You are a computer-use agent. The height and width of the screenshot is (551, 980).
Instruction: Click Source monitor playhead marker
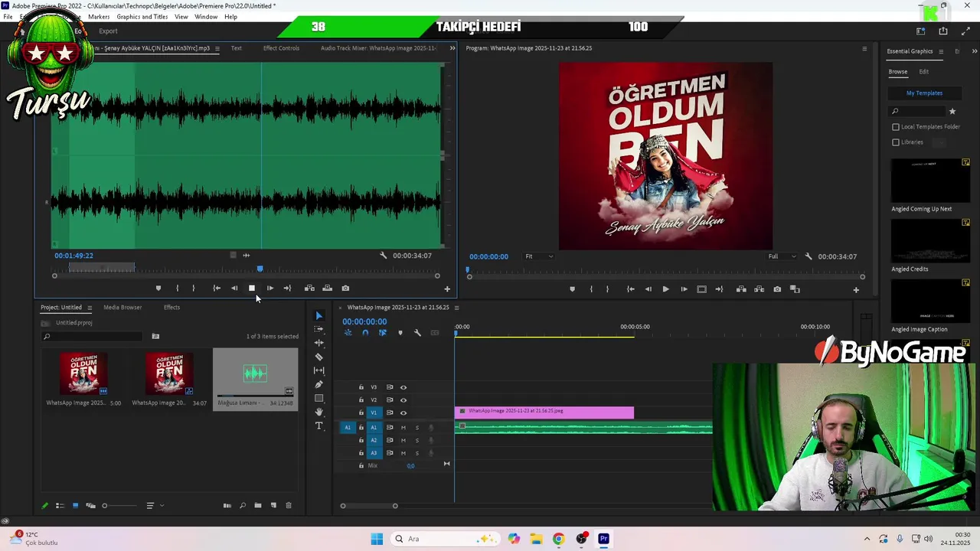(260, 269)
